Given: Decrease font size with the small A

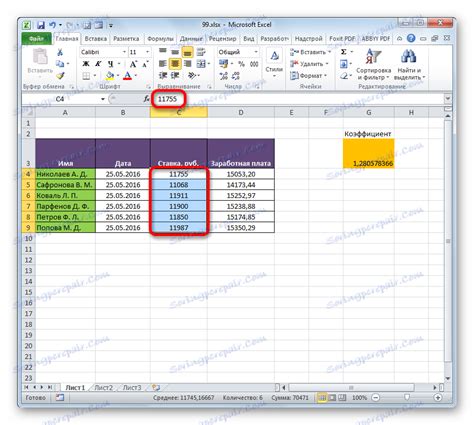Looking at the screenshot, I should point(145,64).
